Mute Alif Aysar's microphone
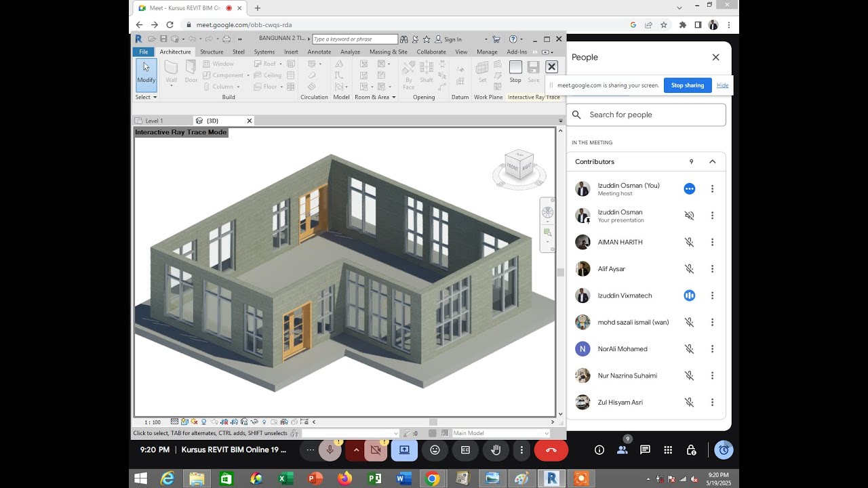868x488 pixels. (689, 268)
